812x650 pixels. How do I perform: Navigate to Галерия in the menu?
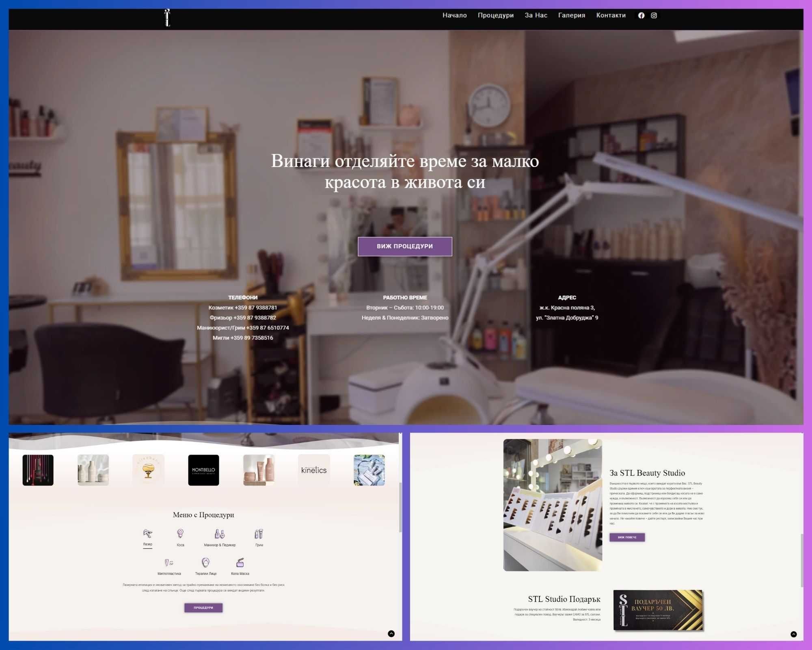(x=572, y=15)
